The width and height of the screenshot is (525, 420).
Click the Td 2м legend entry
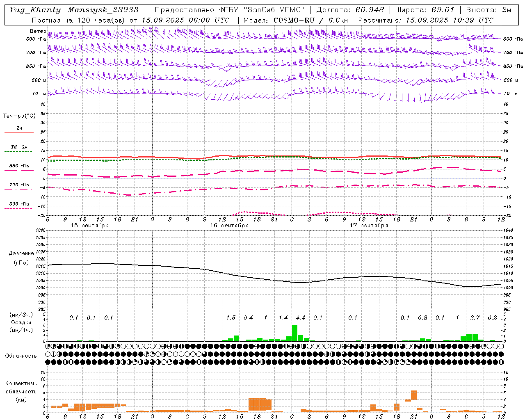pyautogui.click(x=19, y=147)
